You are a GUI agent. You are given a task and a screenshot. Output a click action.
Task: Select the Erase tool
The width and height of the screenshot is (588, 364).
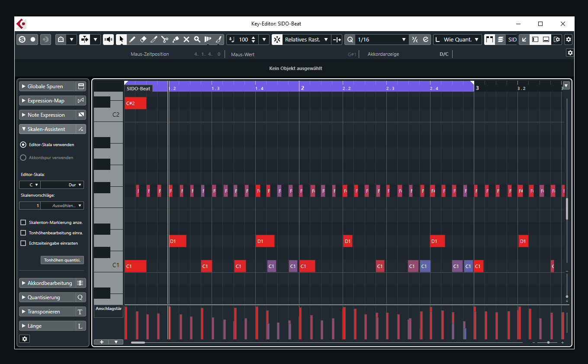(143, 39)
